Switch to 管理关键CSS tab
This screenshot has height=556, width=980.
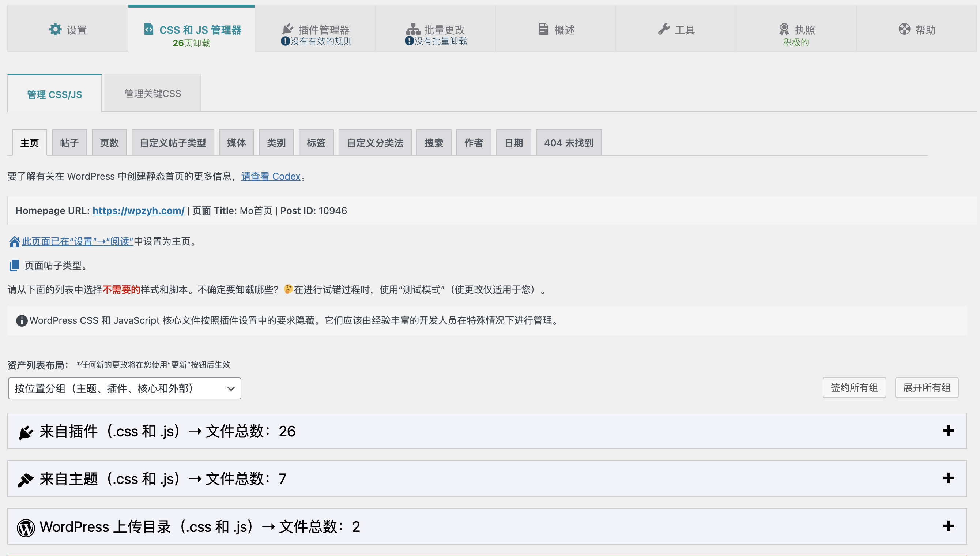pos(152,93)
